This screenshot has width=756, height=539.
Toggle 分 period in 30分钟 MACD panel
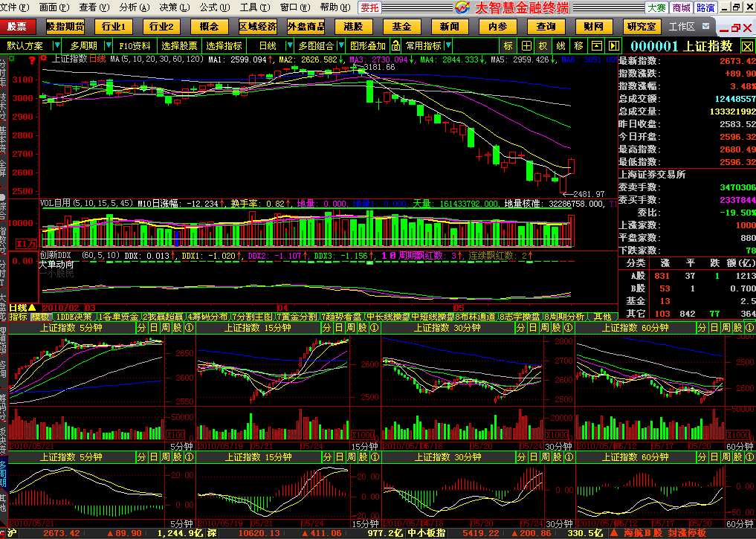521,457
